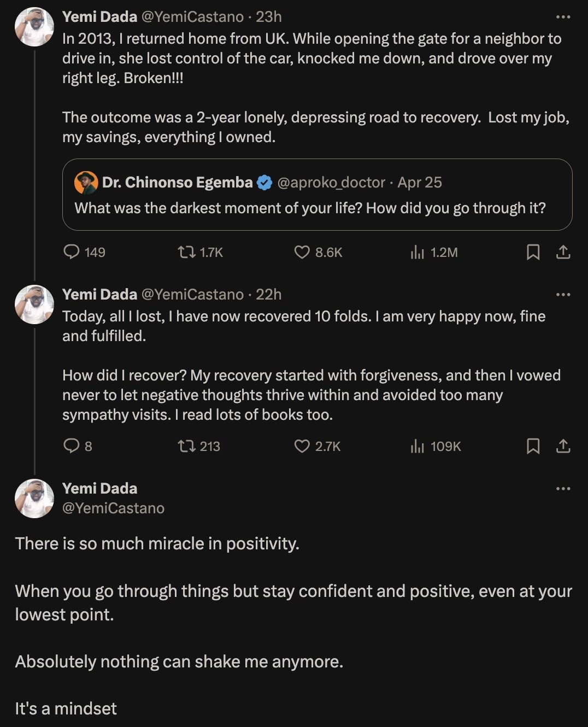
Task: Reply to the 22h tweet with 8 comments
Action: [72, 446]
